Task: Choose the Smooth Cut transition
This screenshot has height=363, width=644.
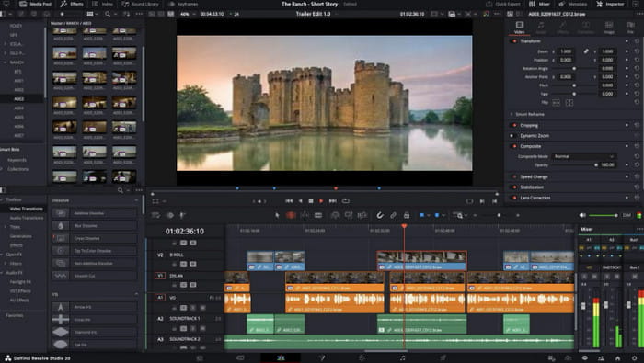Action: click(94, 276)
